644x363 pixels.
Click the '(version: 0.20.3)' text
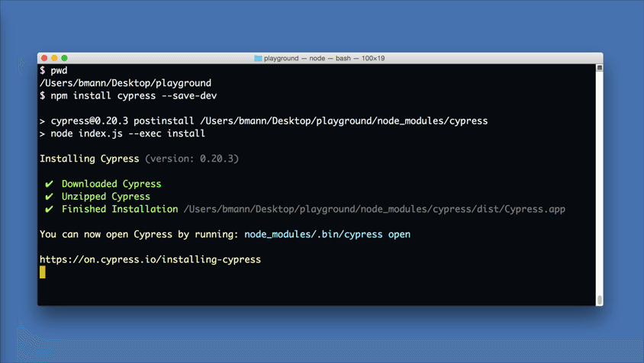192,159
